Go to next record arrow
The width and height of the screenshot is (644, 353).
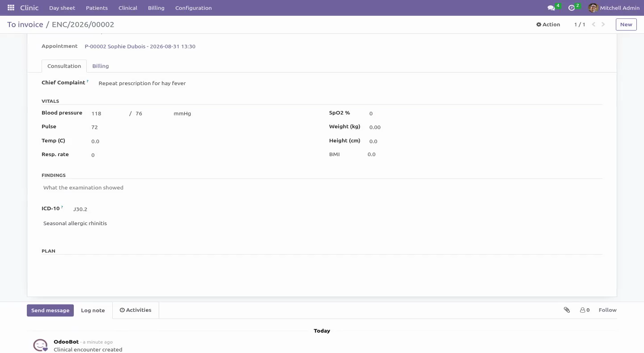tap(603, 25)
